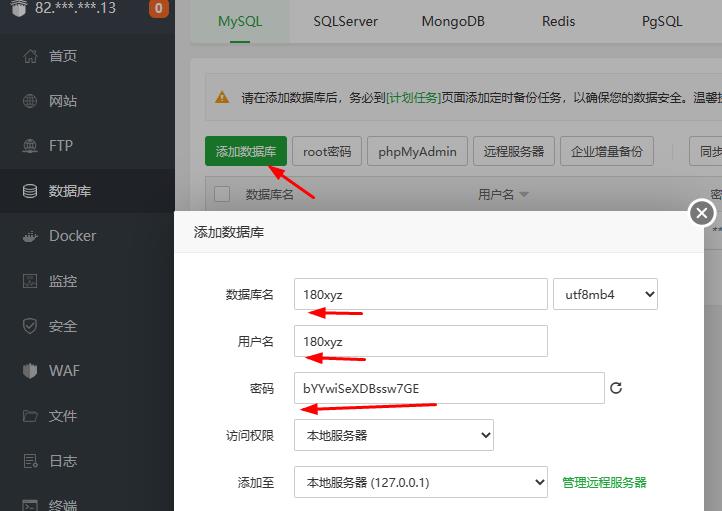The image size is (722, 511).
Task: Open the 访问权限 本地服务器 dropdown
Action: click(394, 435)
